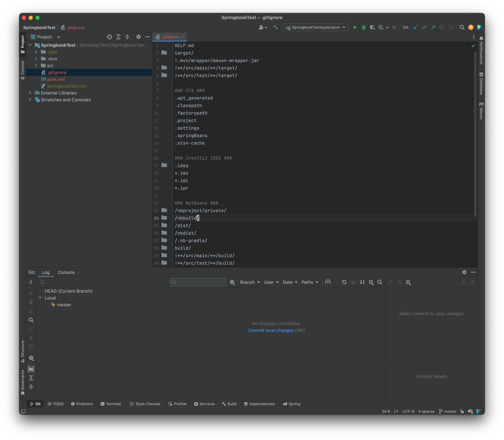Click the master branch widget in status bar
The image size is (504, 440).
click(x=448, y=411)
